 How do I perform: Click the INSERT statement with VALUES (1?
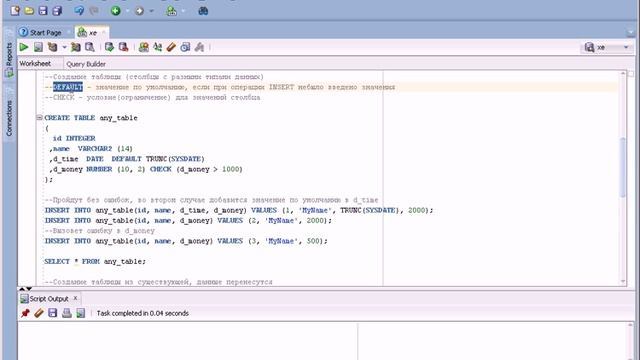click(239, 210)
